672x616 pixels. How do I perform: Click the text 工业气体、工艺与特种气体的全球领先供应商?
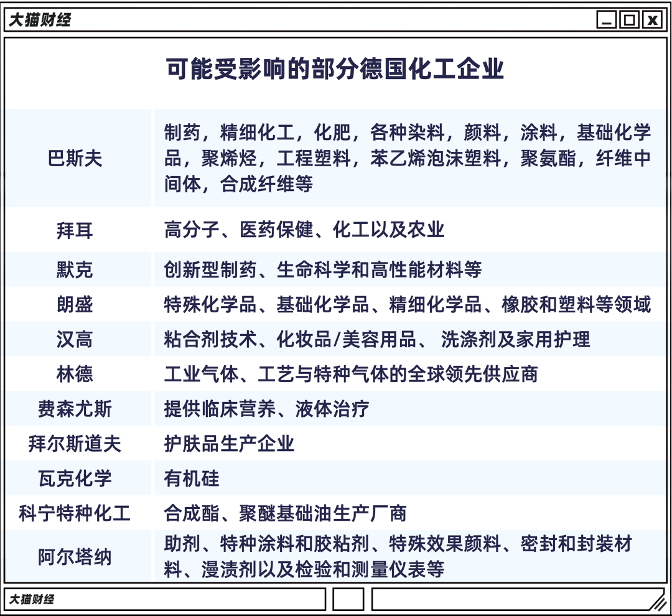351,374
